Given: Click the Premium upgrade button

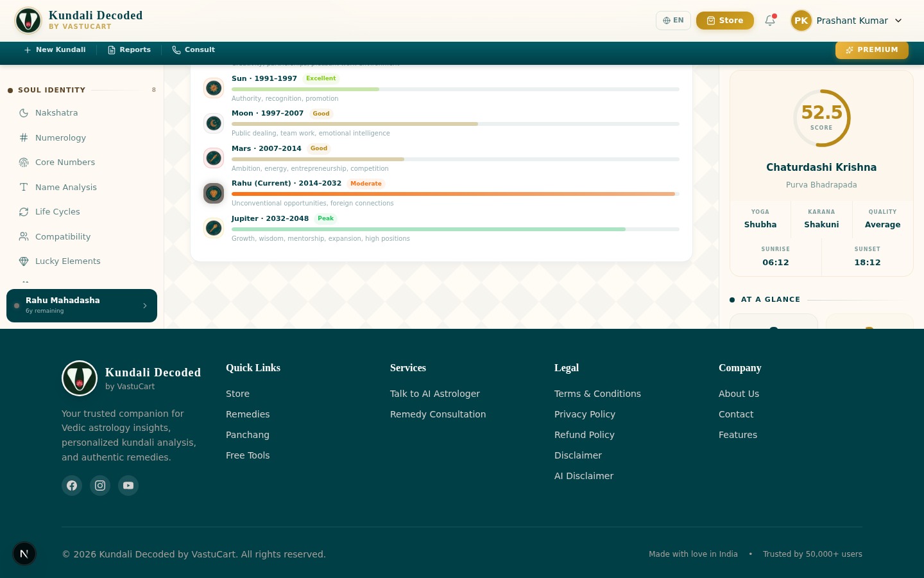Looking at the screenshot, I should (x=871, y=50).
